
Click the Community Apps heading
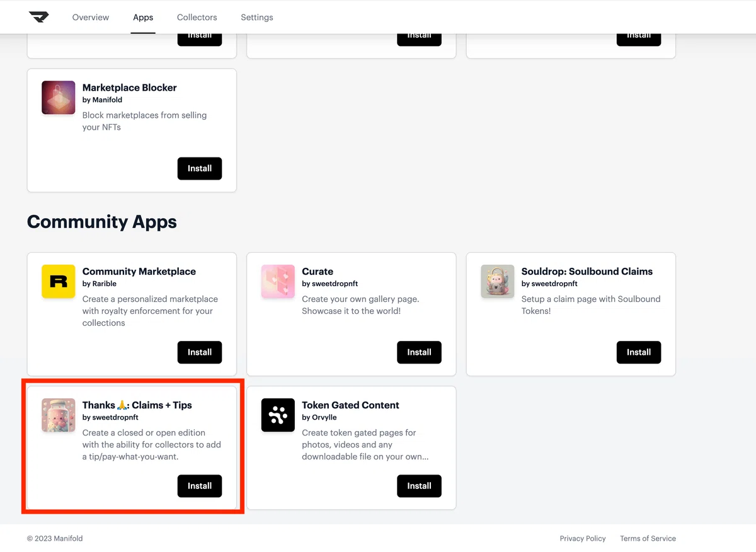(x=102, y=222)
